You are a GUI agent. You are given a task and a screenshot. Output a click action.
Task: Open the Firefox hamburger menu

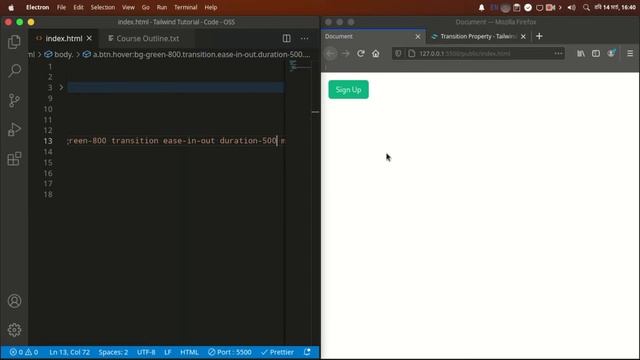(x=630, y=53)
